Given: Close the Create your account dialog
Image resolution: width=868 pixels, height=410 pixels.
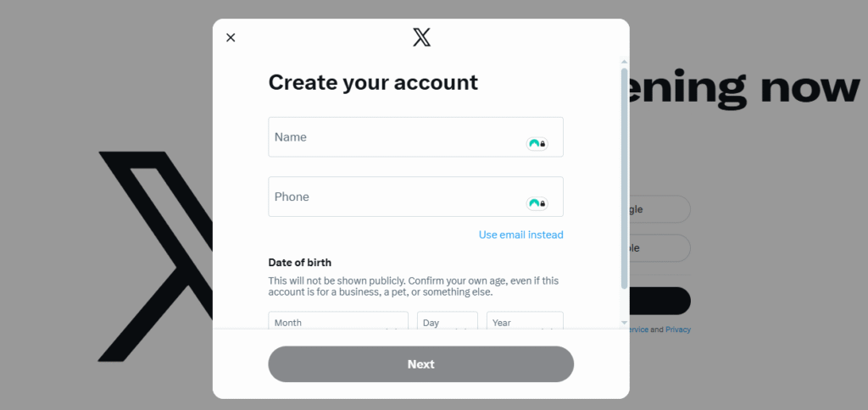Looking at the screenshot, I should (x=231, y=37).
